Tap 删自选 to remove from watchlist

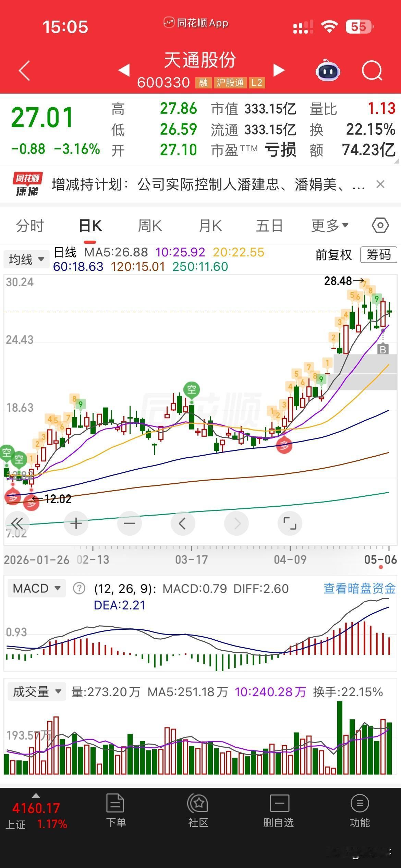278,812
